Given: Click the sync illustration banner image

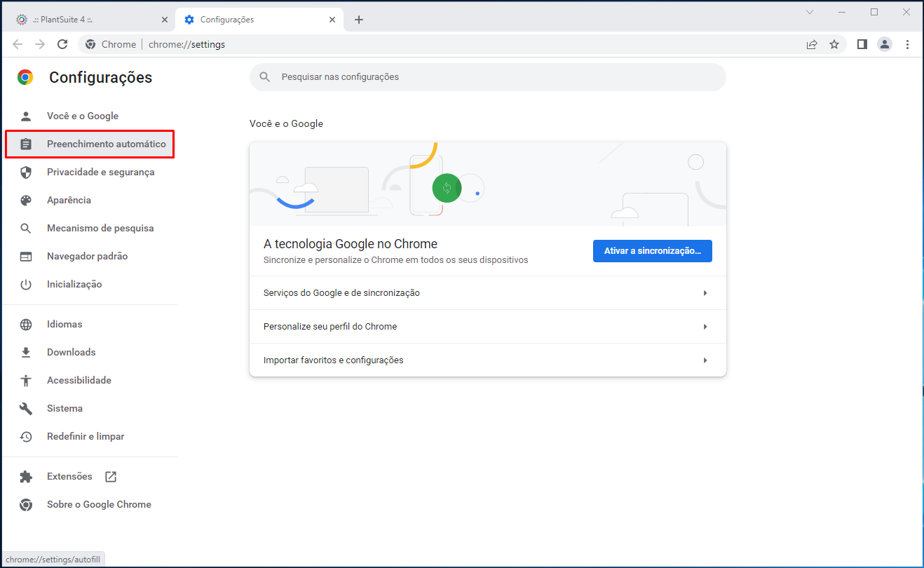Looking at the screenshot, I should [488, 184].
